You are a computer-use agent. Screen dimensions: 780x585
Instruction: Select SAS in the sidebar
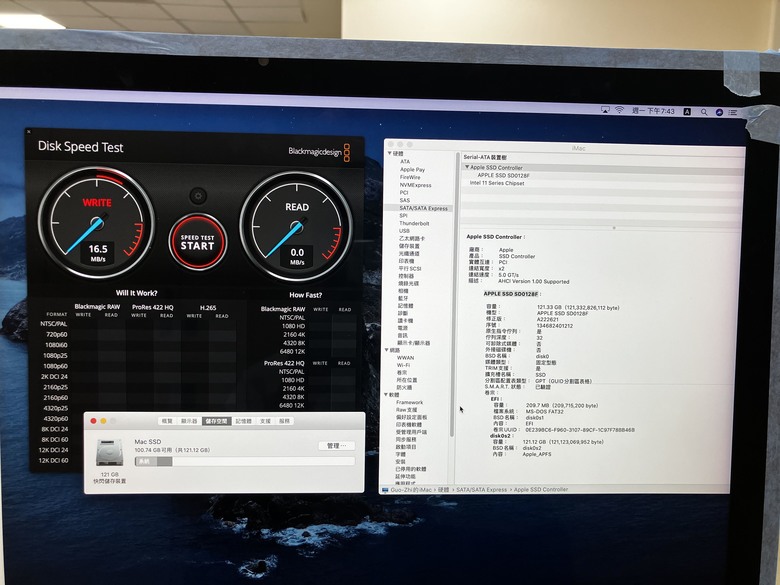click(404, 200)
